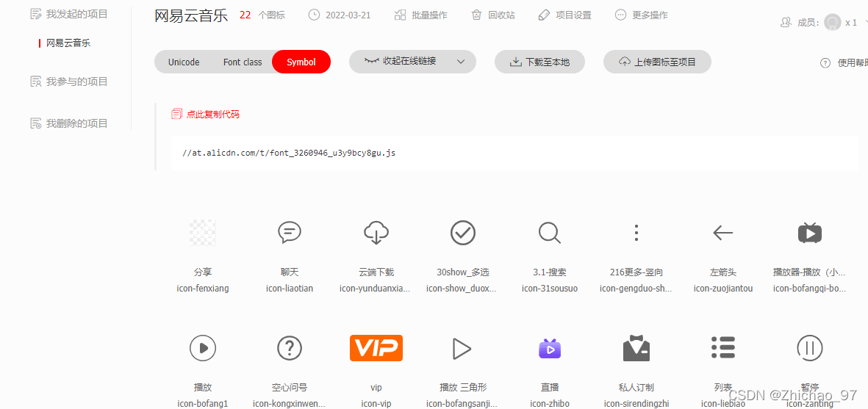Image resolution: width=868 pixels, height=409 pixels.
Task: Select the purple 直播 live icon
Action: tap(550, 348)
